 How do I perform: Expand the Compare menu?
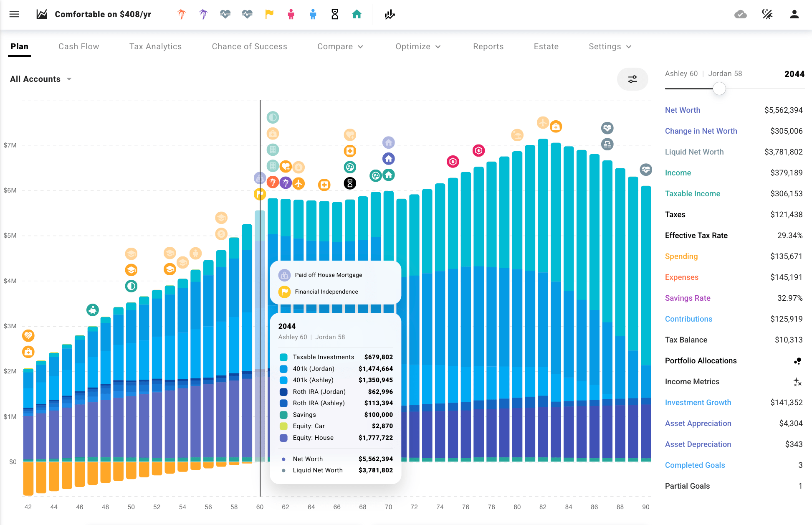[340, 46]
